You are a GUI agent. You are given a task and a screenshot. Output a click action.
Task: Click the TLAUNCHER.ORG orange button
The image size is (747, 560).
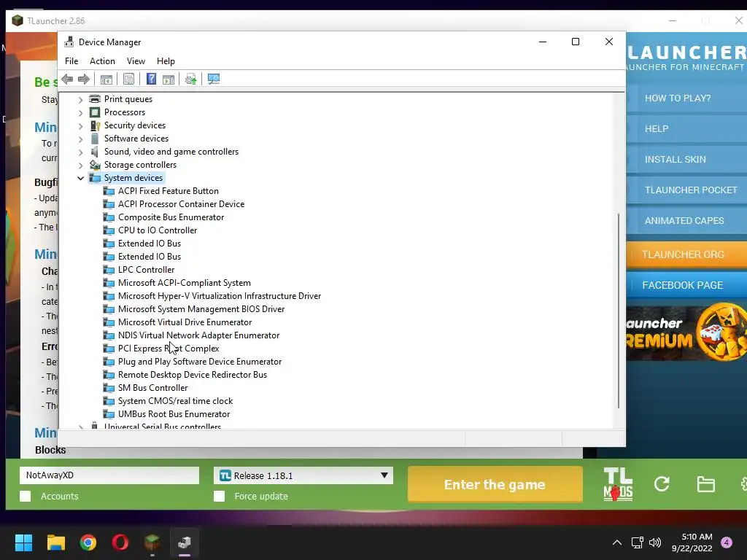(686, 254)
